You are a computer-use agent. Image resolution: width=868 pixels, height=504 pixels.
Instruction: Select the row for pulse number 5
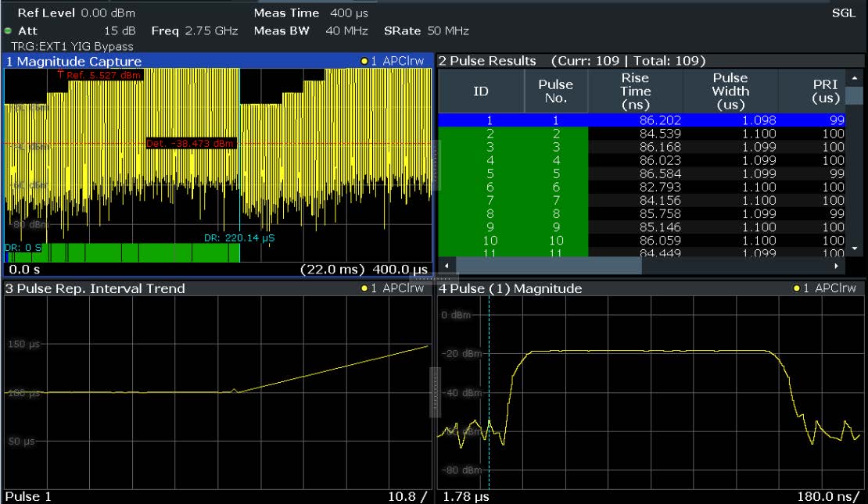[555, 173]
